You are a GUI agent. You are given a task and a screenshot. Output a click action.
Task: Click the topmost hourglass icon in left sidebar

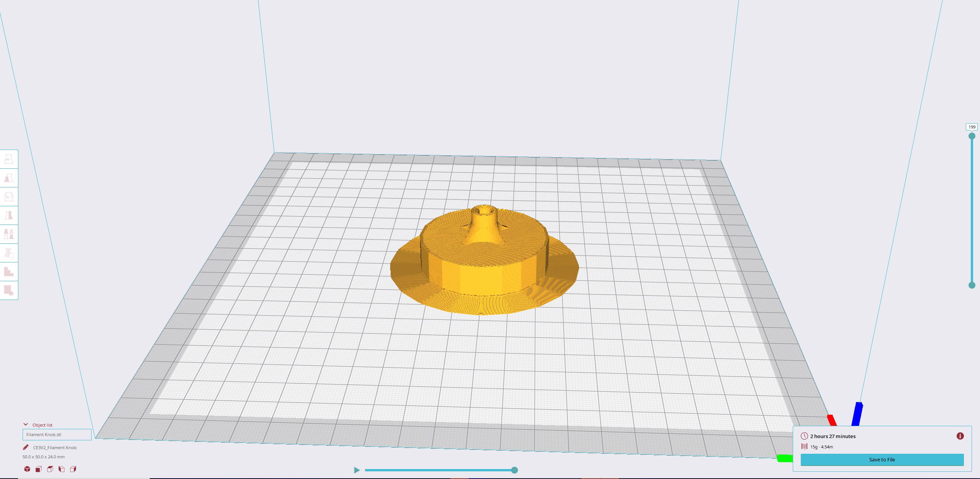coord(9,160)
